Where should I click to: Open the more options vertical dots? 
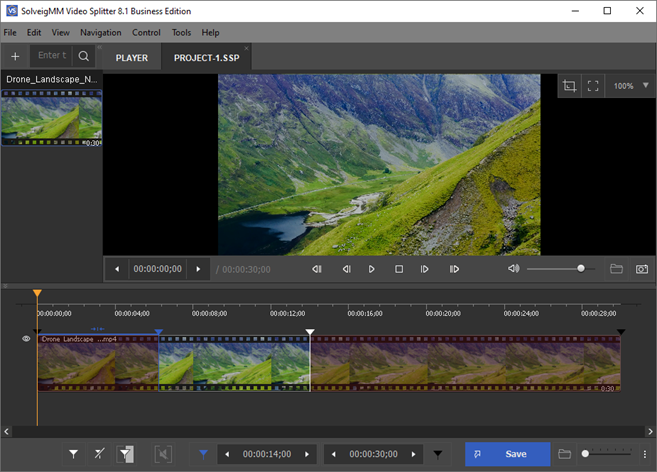[645, 454]
